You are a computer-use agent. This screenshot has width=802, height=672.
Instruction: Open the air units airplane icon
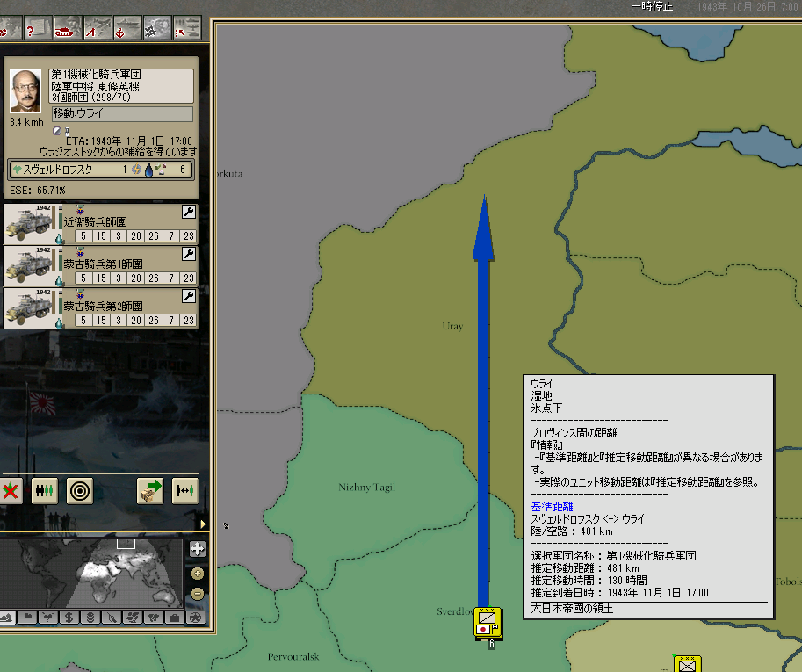(98, 29)
